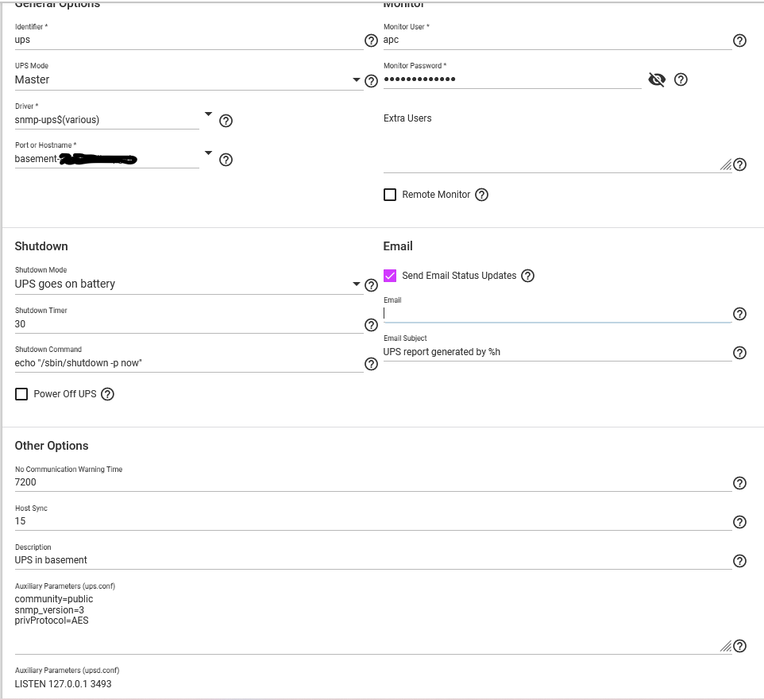Uncheck Send Email Status Updates
764x700 pixels.
[x=390, y=276]
